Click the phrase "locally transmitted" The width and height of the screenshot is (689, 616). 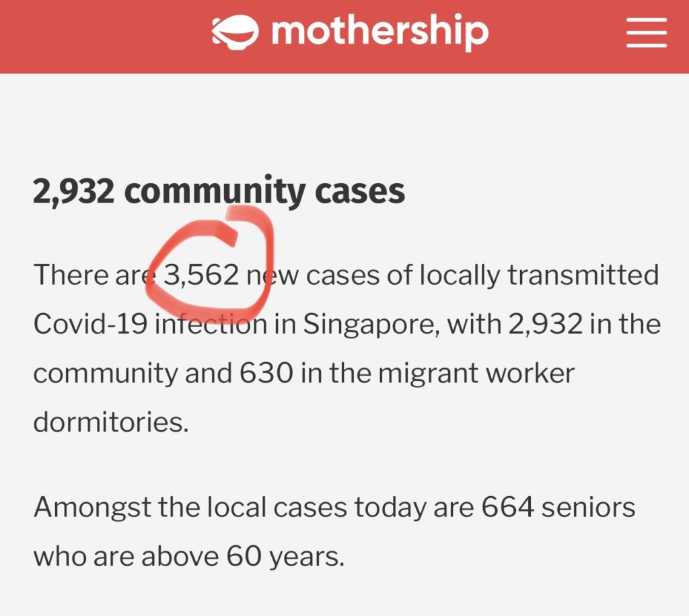(x=539, y=276)
